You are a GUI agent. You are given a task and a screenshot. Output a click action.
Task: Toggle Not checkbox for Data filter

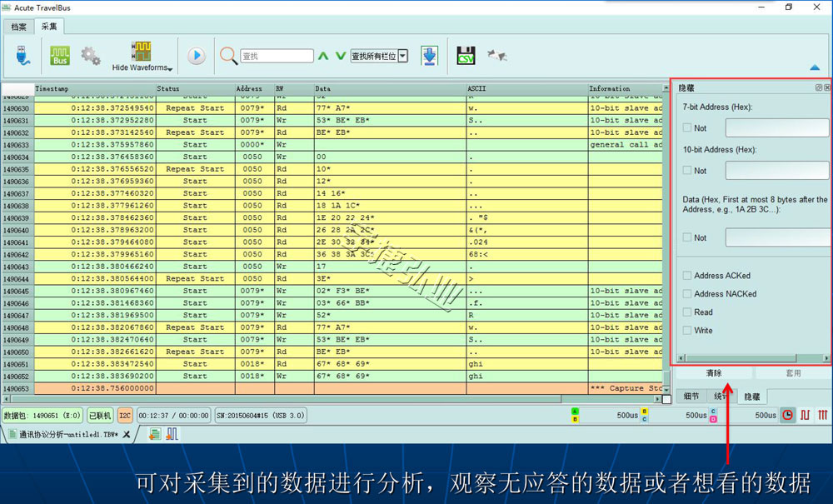(687, 237)
